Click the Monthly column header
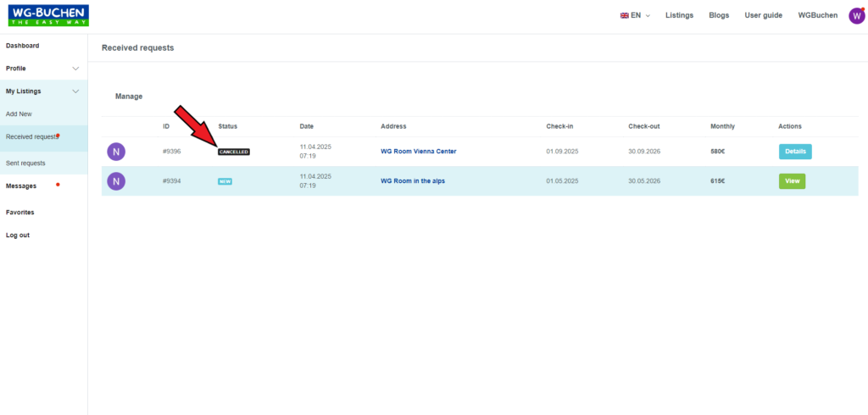Viewport: 868px width, 415px height. point(723,126)
